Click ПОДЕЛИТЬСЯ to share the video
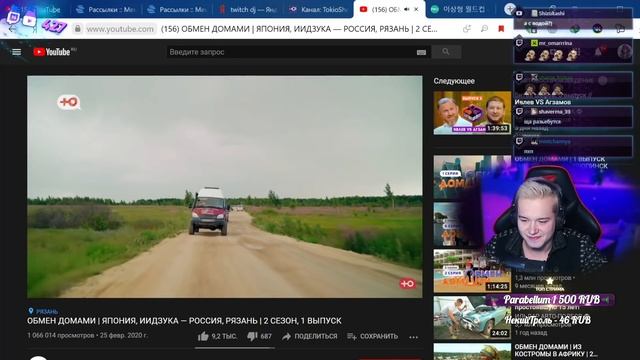 click(x=310, y=336)
